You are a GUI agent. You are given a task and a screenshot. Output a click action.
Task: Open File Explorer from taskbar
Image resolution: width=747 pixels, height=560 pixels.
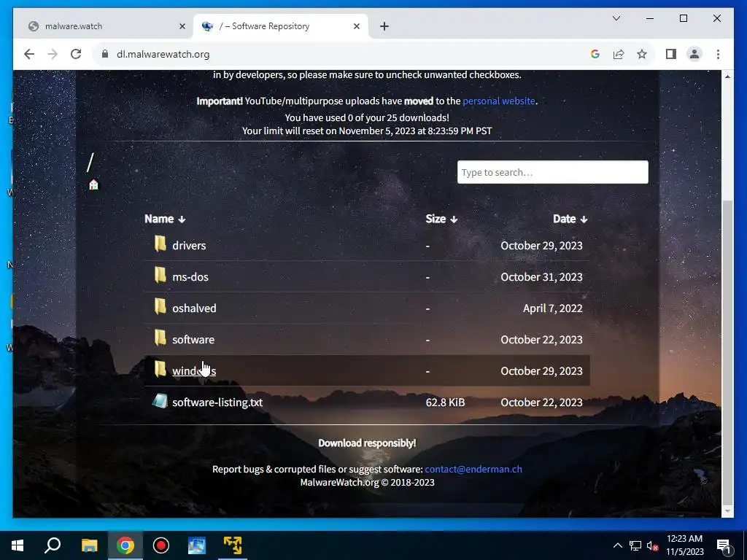pos(89,545)
